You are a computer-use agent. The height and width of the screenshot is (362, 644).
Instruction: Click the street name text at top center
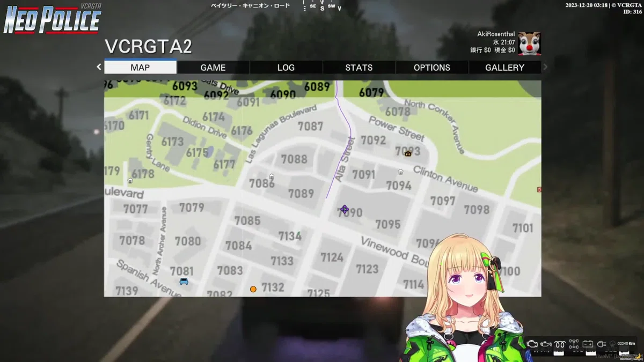250,6
